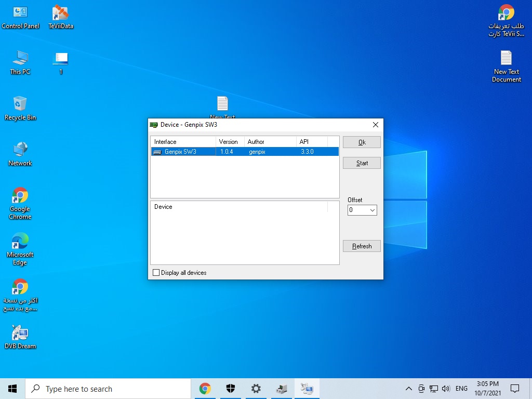This screenshot has height=399, width=532.
Task: Open Windows Security from the taskbar
Action: (x=230, y=389)
